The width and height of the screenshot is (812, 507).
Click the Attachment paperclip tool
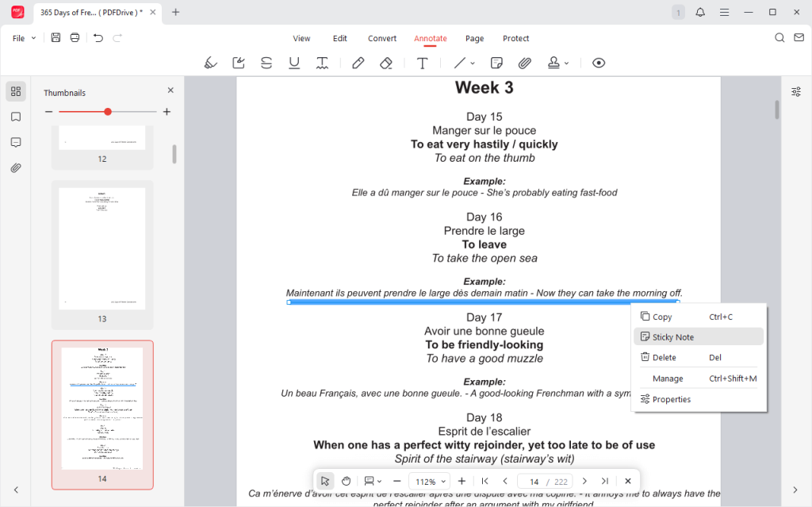click(524, 63)
